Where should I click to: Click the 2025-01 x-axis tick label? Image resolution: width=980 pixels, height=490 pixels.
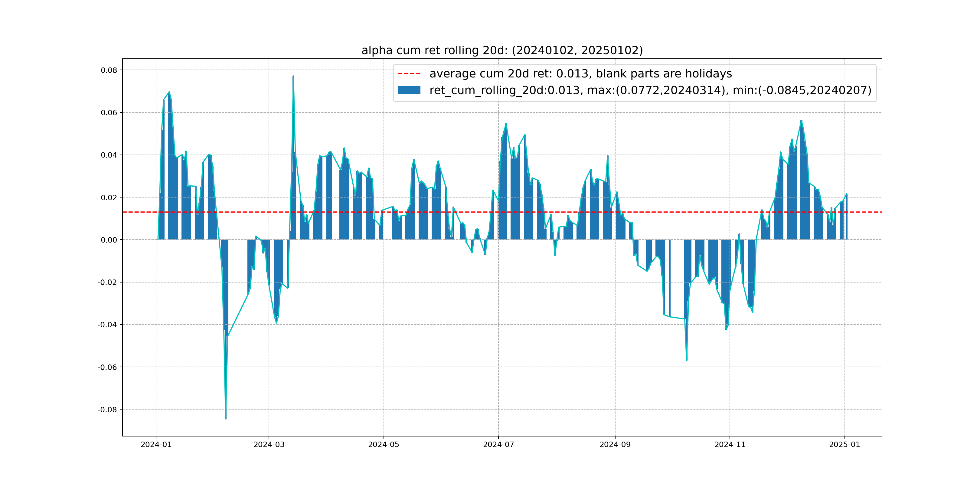[x=844, y=444]
